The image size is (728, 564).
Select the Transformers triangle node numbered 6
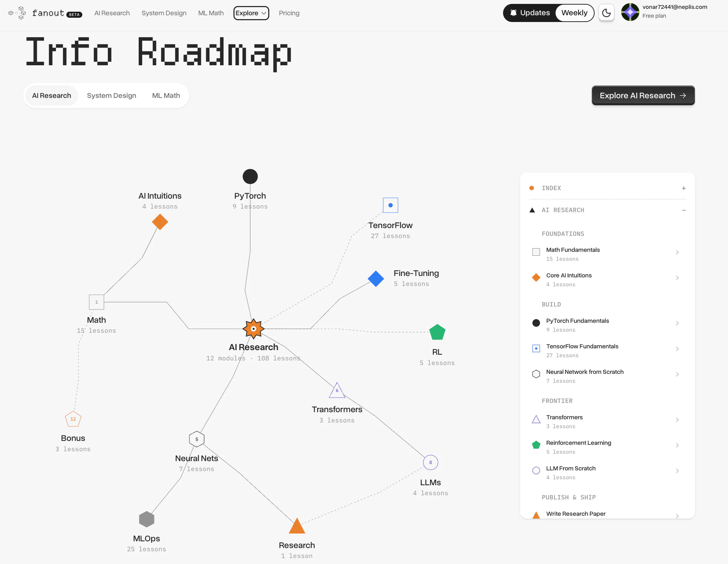coord(337,390)
